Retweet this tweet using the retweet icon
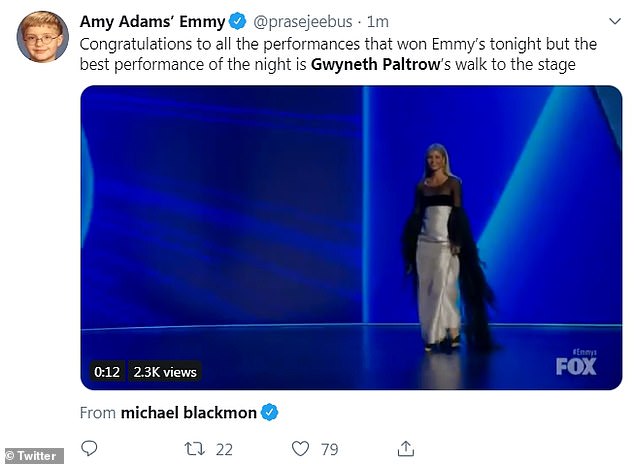634x464 pixels. click(x=192, y=447)
